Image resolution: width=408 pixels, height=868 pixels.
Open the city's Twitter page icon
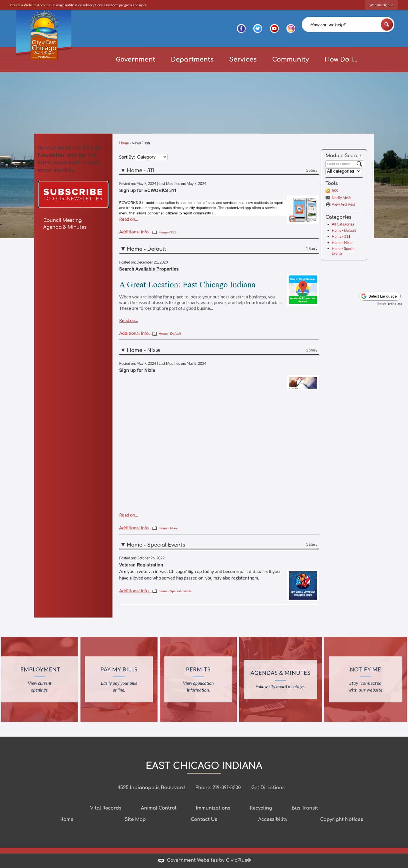[x=258, y=29]
